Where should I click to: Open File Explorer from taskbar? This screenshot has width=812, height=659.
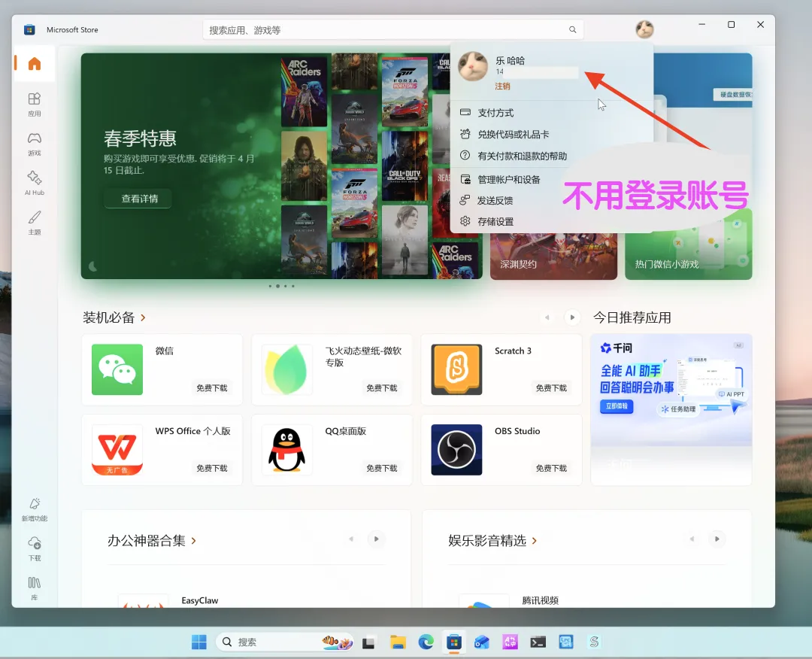coord(398,642)
